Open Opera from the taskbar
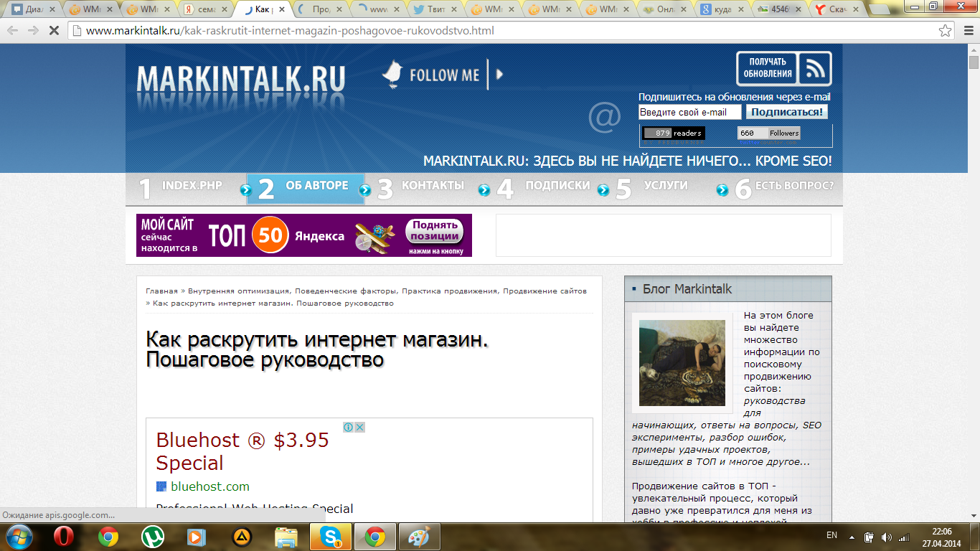Viewport: 980px width, 551px height. point(64,537)
